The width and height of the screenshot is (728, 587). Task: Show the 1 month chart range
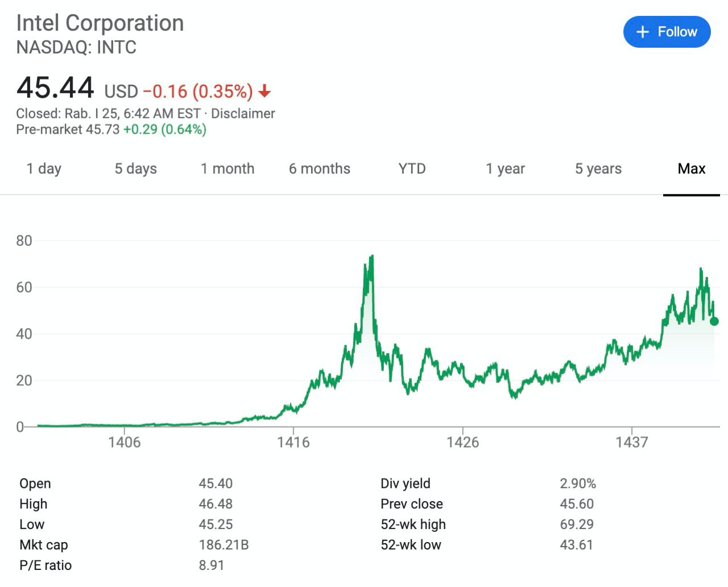click(x=227, y=168)
